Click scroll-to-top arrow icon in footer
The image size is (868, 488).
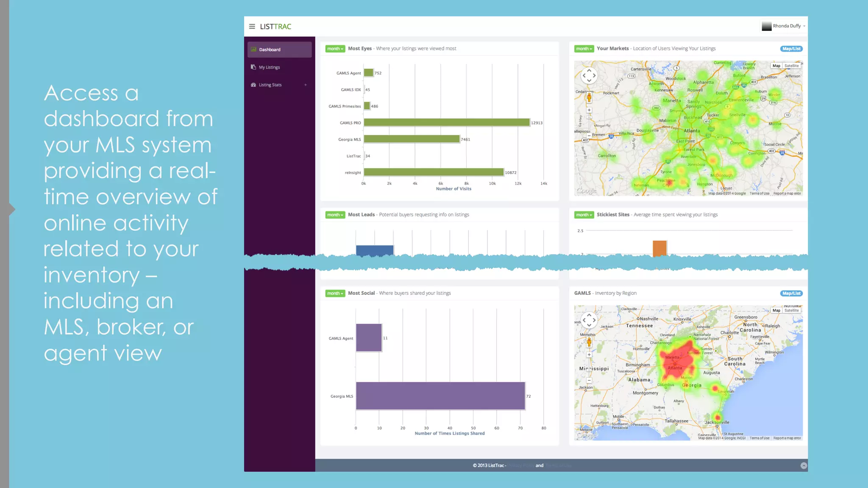804,466
